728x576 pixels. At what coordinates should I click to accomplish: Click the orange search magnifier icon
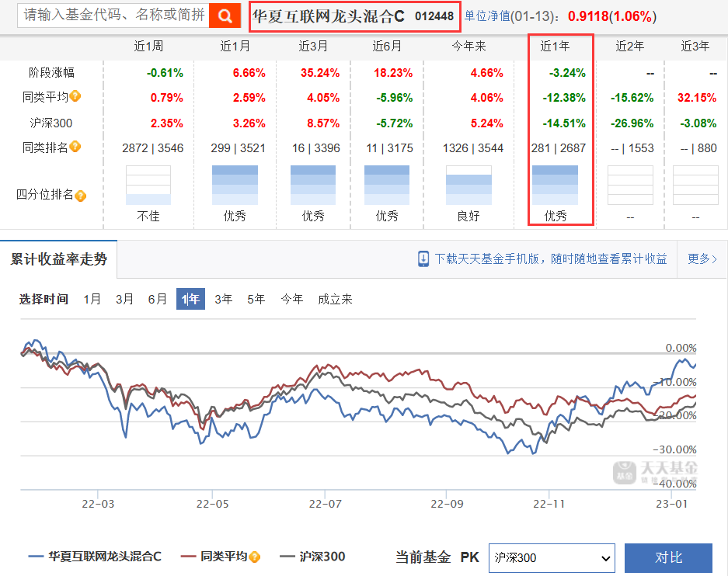pos(225,16)
